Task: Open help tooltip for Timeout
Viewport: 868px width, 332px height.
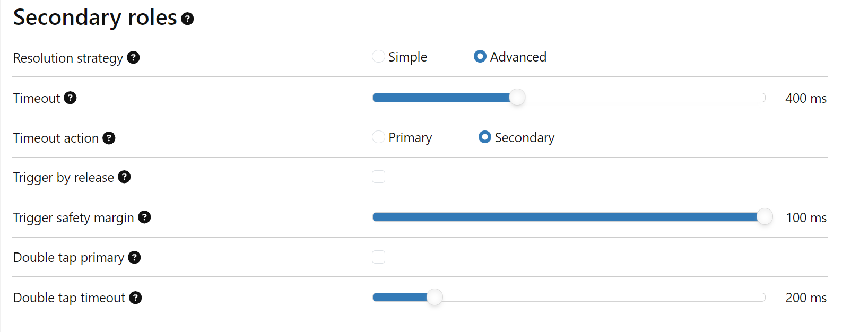Action: [70, 98]
